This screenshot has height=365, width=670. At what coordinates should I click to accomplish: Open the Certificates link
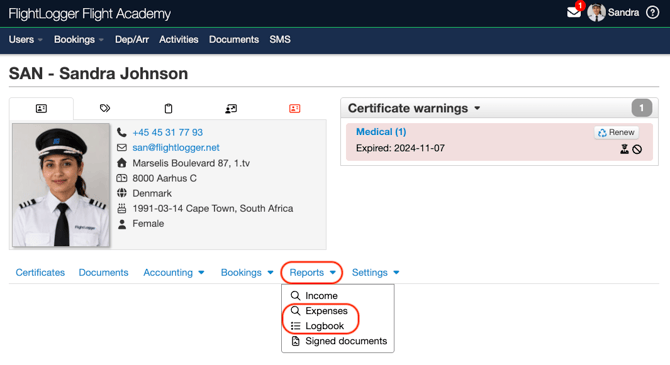40,273
